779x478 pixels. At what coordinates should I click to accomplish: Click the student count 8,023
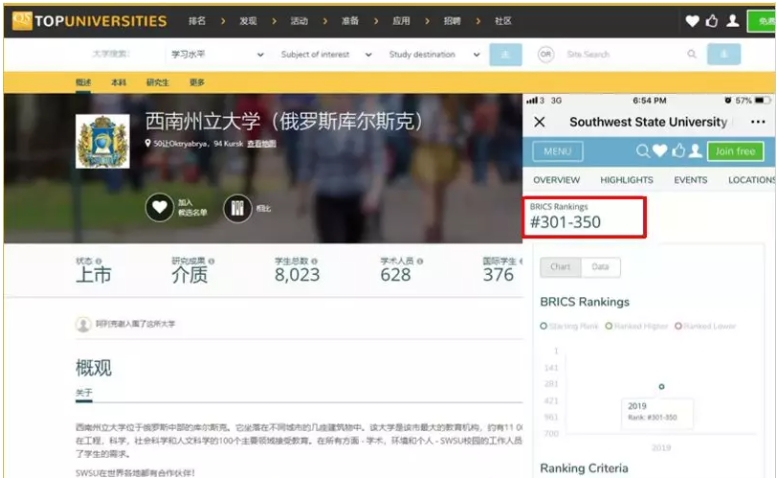click(x=297, y=275)
